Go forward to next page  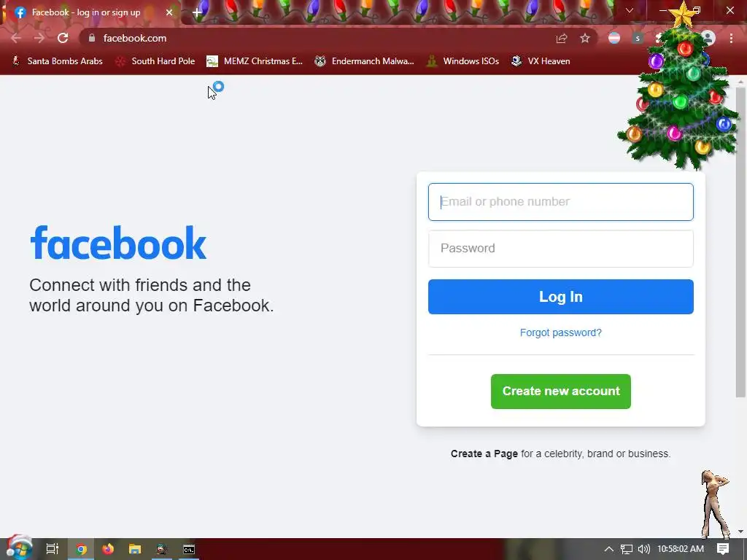(x=39, y=38)
